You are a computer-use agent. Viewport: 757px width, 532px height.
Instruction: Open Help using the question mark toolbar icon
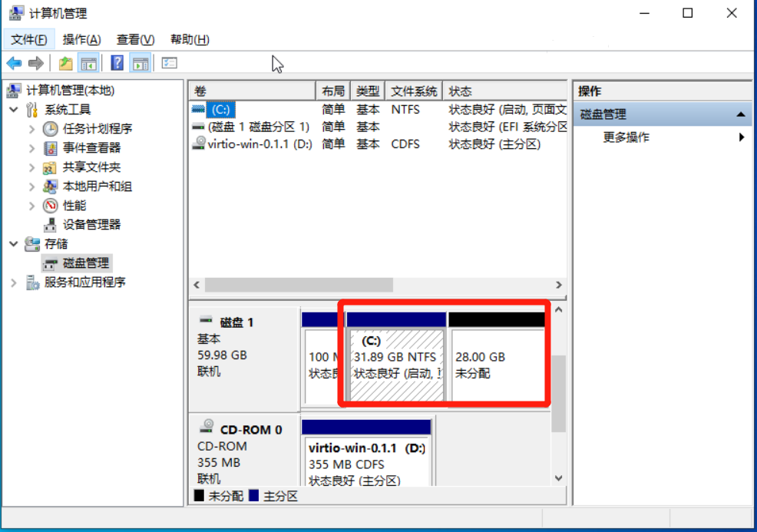tap(117, 62)
